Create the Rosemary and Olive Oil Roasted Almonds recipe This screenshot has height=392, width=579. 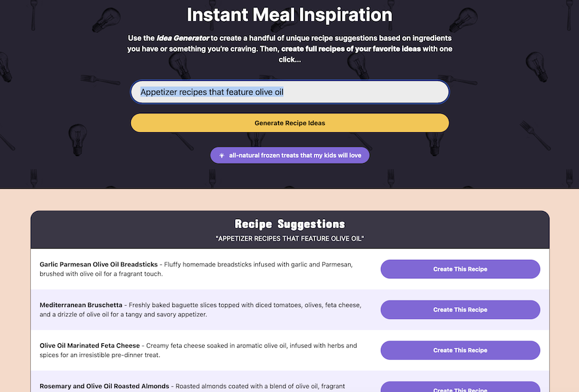[460, 387]
